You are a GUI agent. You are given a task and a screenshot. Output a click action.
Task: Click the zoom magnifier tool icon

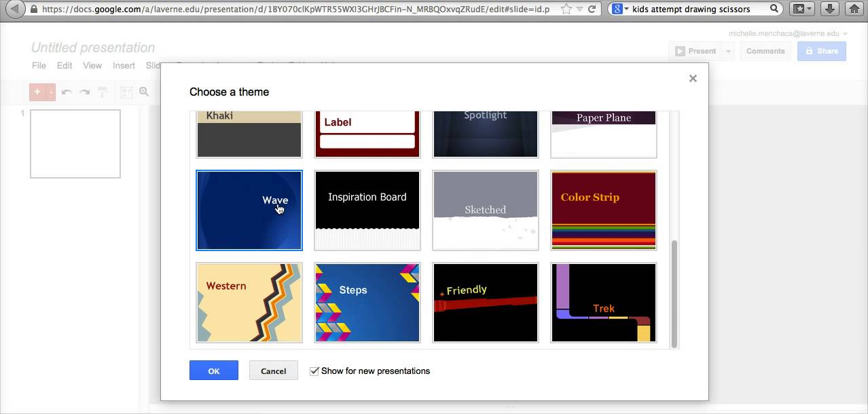click(144, 92)
